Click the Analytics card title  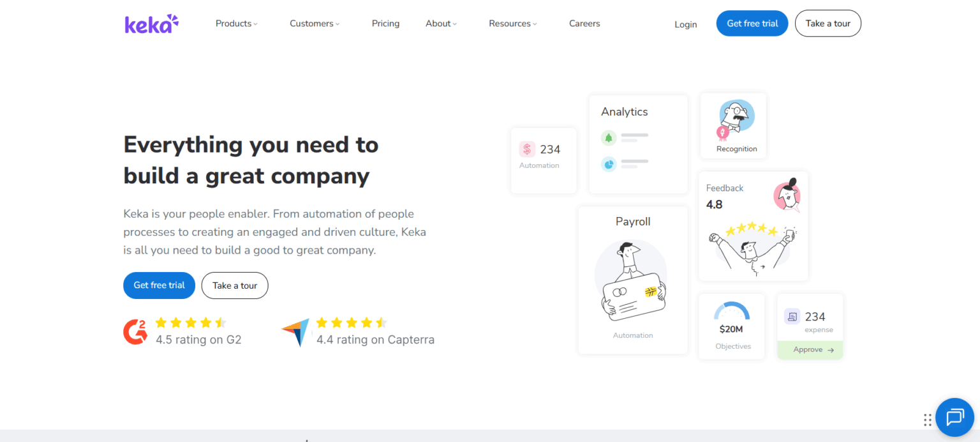[x=624, y=112]
